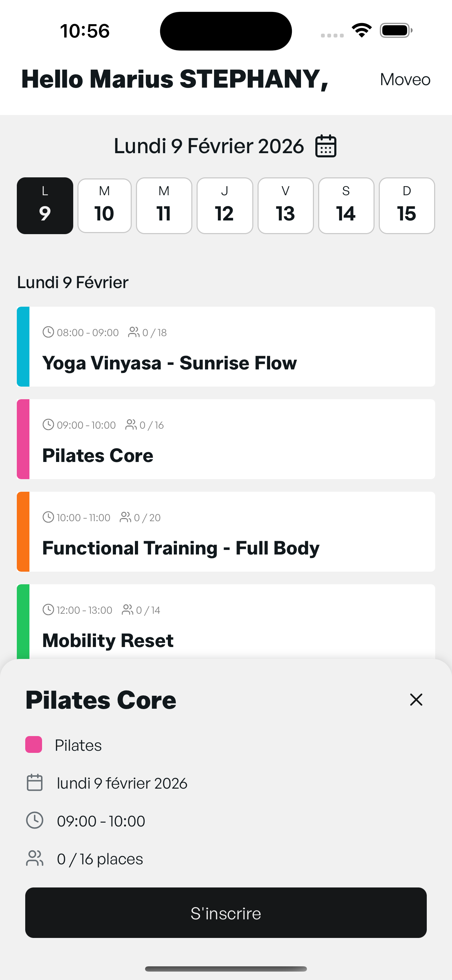Close the Pilates Core details sheet

416,700
